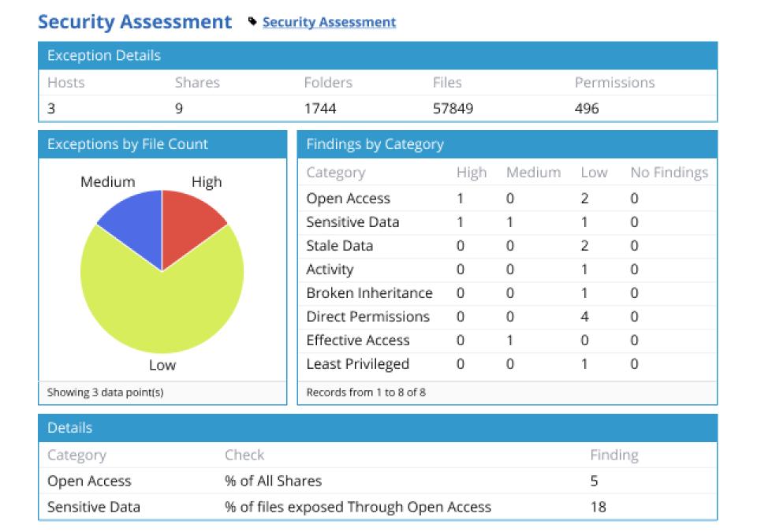This screenshot has height=532, width=757.
Task: Open the Security Assessment report link
Action: click(x=328, y=22)
